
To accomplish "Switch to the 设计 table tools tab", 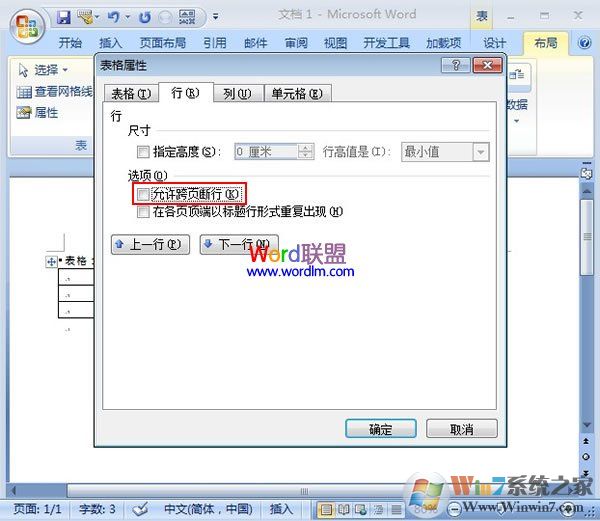I will pos(494,43).
